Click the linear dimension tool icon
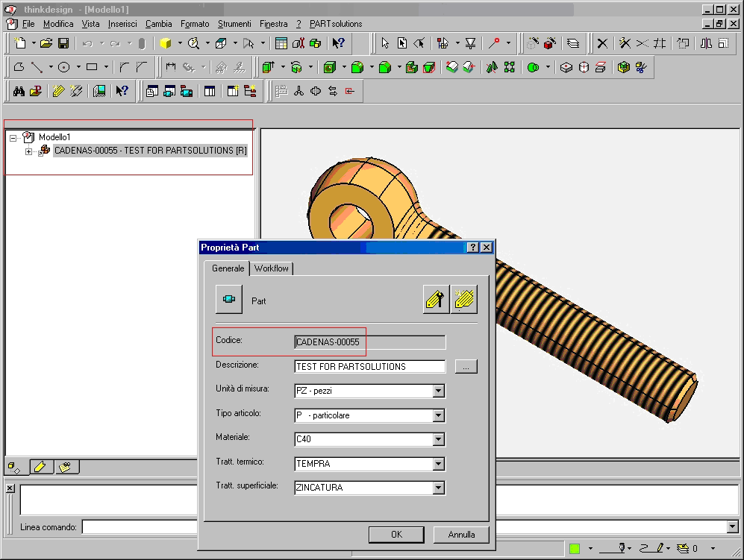This screenshot has height=560, width=744. [171, 67]
